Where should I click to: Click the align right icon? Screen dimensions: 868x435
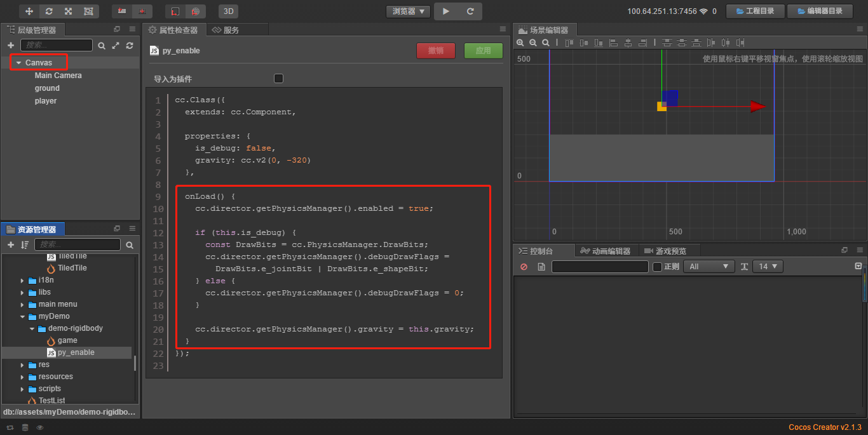tap(643, 43)
